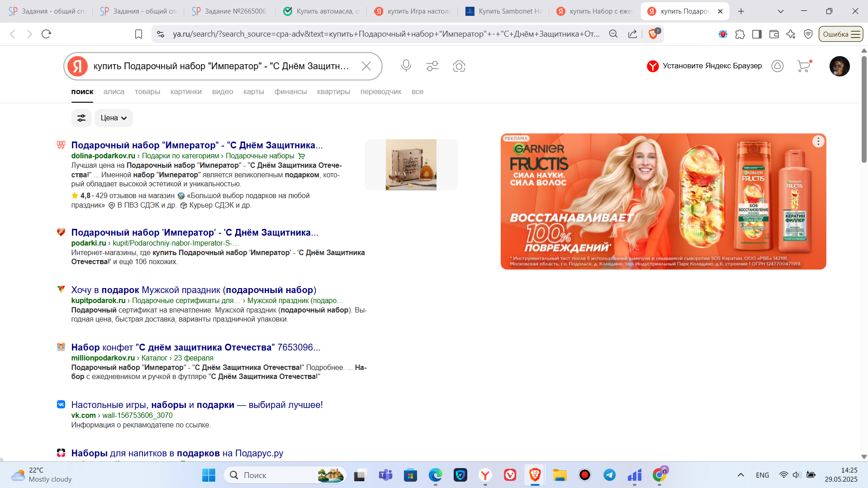Open gift set product thumbnail image
The height and width of the screenshot is (488, 868).
point(411,165)
